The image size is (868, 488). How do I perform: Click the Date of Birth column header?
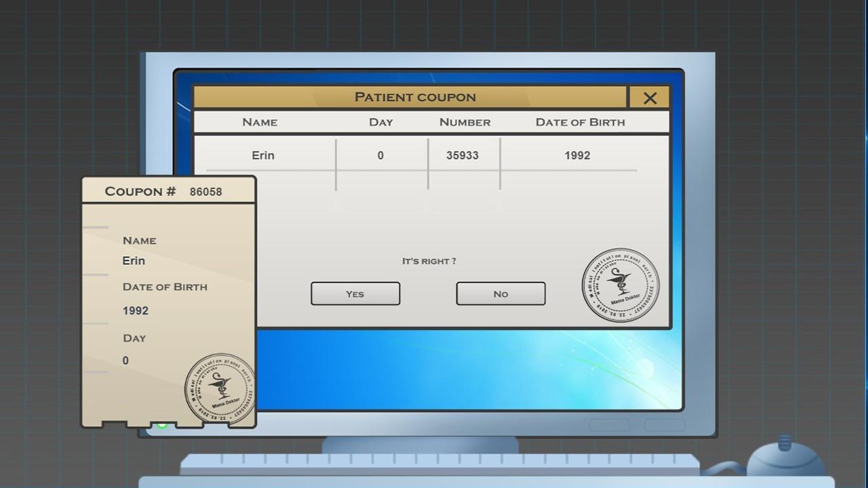click(x=580, y=122)
